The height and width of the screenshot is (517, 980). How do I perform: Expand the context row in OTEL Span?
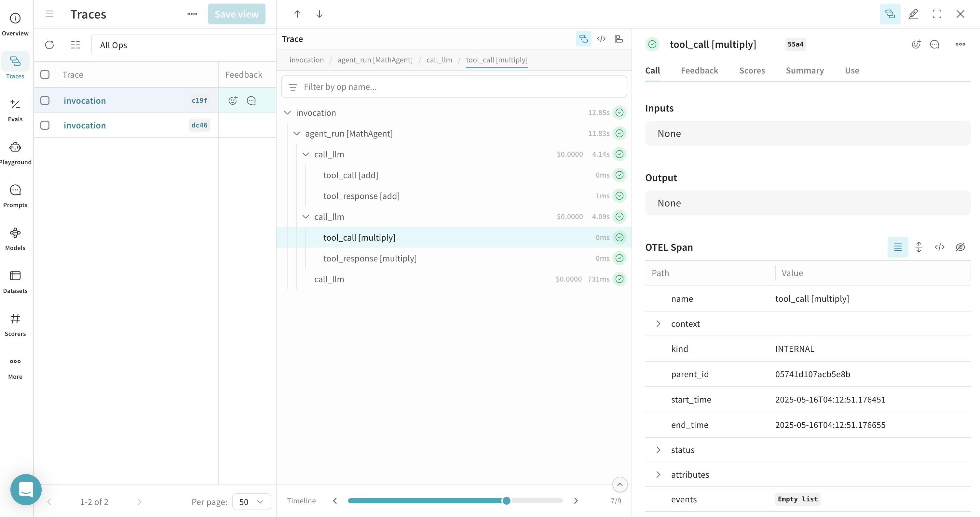658,324
